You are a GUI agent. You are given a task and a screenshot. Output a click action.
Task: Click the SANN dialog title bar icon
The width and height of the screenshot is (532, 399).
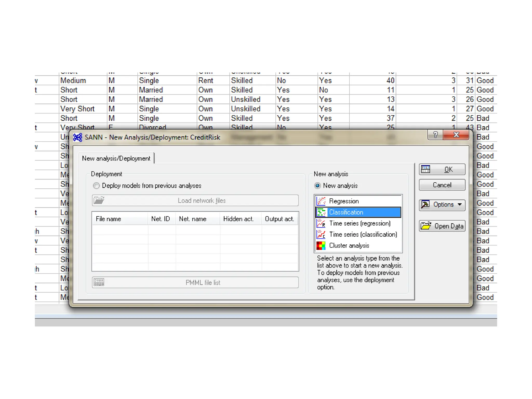tap(78, 137)
